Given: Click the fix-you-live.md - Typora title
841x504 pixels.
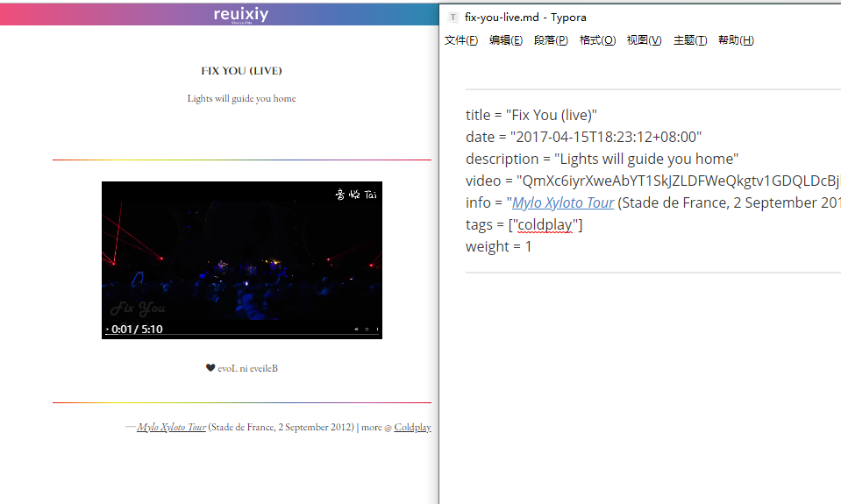Looking at the screenshot, I should [525, 18].
